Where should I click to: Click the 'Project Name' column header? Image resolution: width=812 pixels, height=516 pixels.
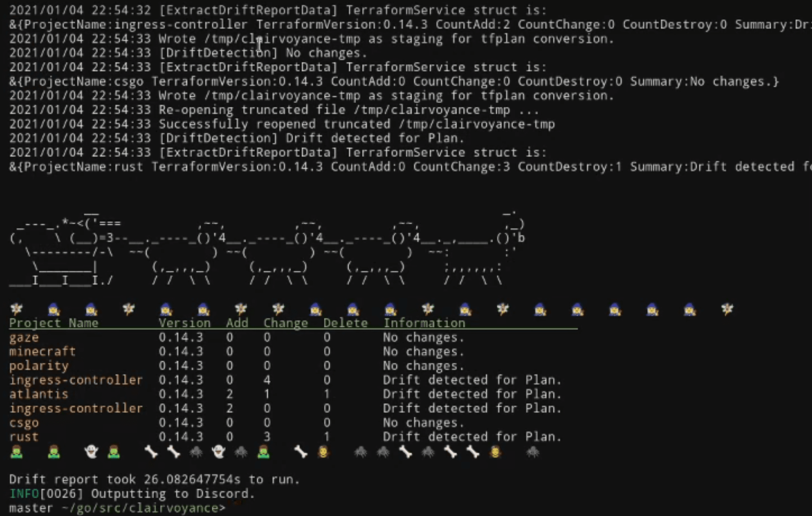coord(54,323)
